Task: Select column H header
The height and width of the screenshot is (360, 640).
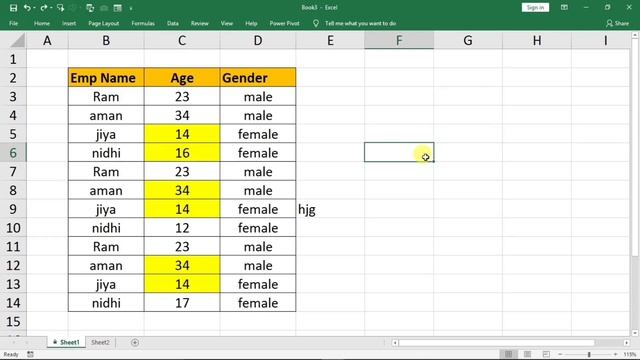Action: 537,41
